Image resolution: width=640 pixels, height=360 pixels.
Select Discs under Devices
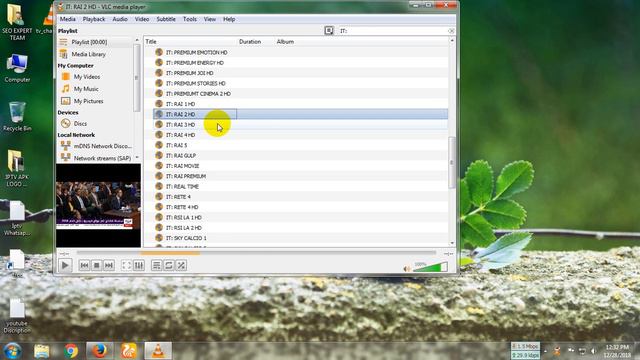click(x=80, y=124)
